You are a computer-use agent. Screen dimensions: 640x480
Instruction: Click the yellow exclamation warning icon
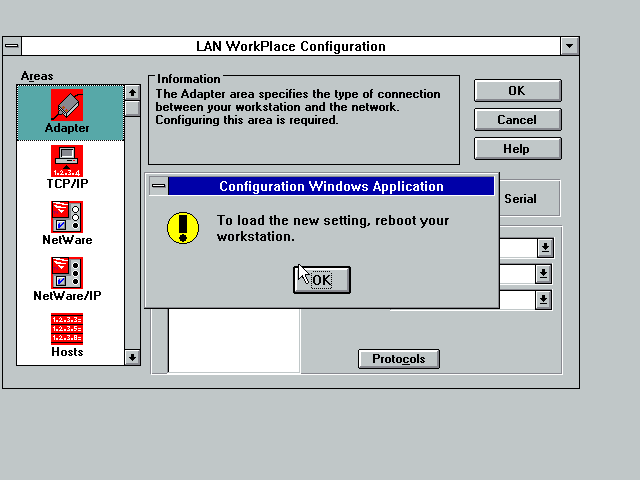coord(183,228)
